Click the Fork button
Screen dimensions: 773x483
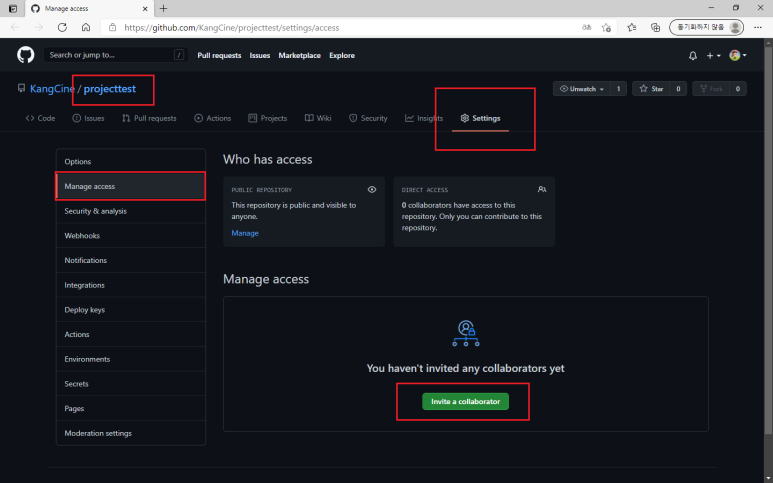(x=711, y=89)
